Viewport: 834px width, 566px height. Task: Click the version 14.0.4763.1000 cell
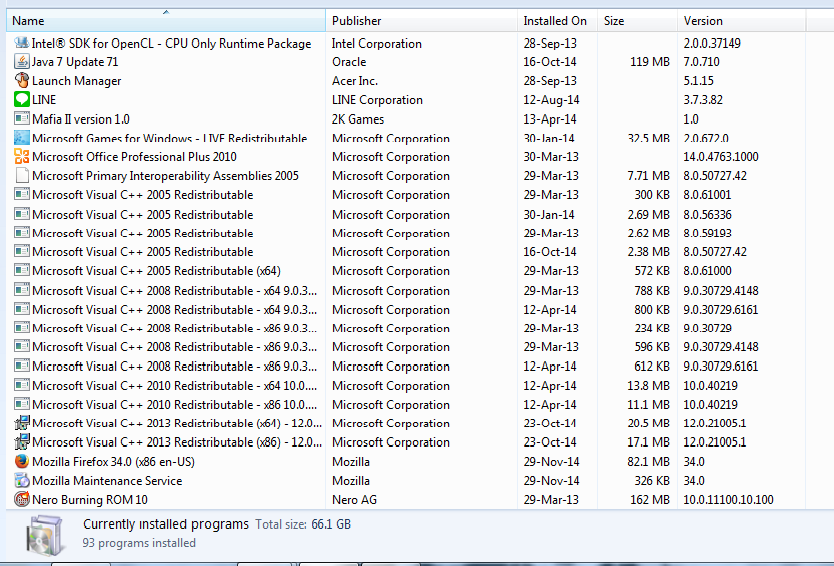click(x=721, y=157)
